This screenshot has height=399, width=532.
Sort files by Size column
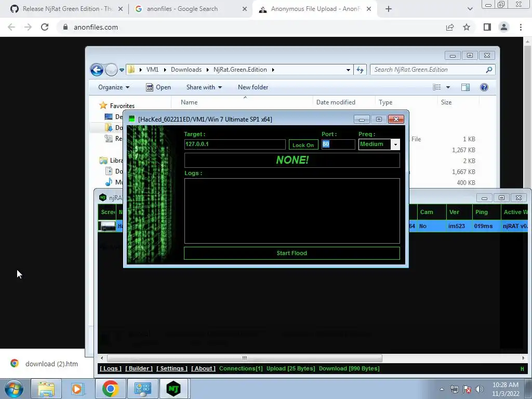458,102
